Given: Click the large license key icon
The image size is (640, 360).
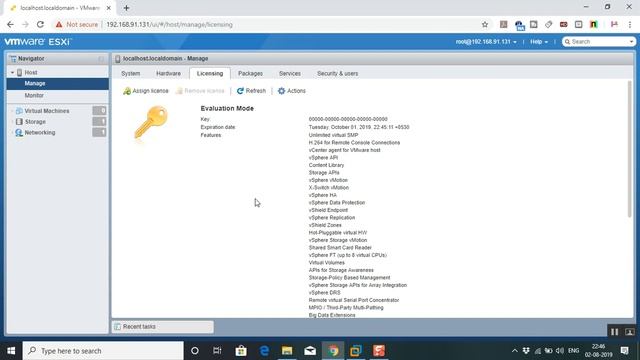Looking at the screenshot, I should (x=151, y=122).
